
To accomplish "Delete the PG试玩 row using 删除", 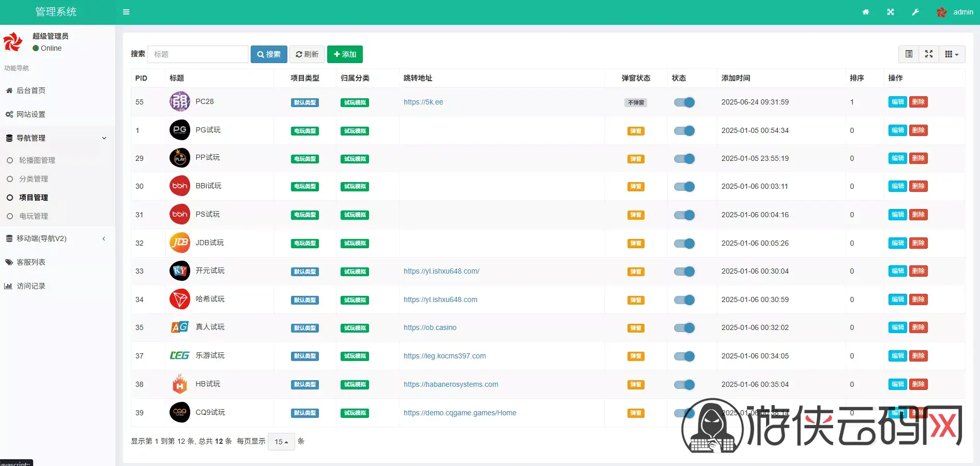I will click(x=918, y=130).
